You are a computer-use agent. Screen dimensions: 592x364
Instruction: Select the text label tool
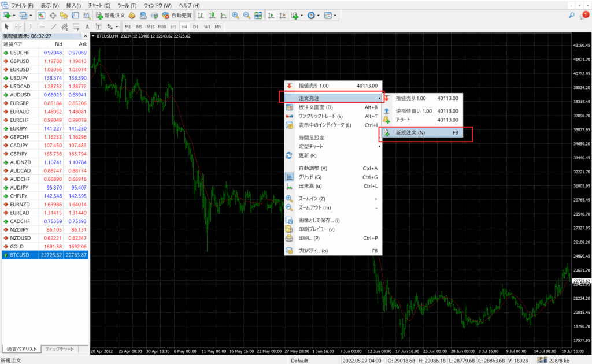[98, 27]
